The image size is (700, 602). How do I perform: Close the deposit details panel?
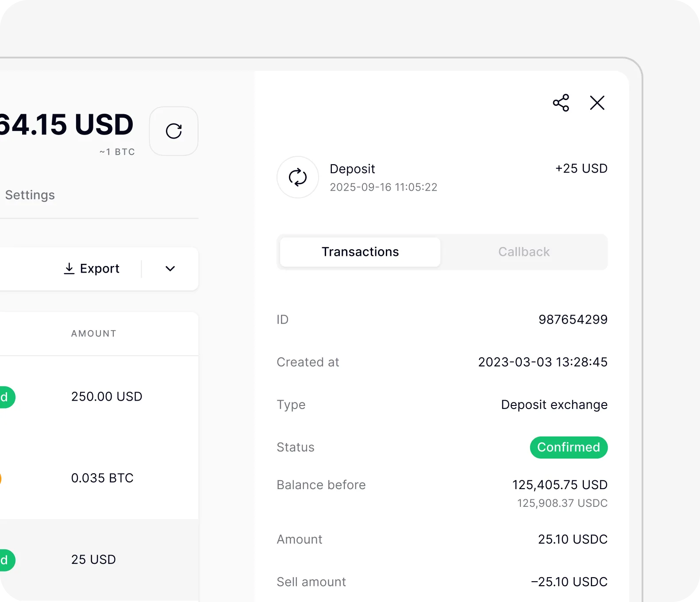(597, 103)
